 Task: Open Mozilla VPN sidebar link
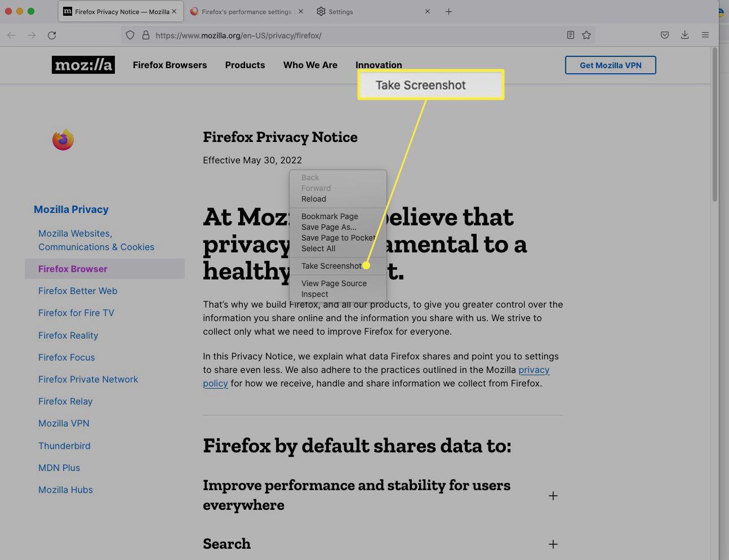64,423
